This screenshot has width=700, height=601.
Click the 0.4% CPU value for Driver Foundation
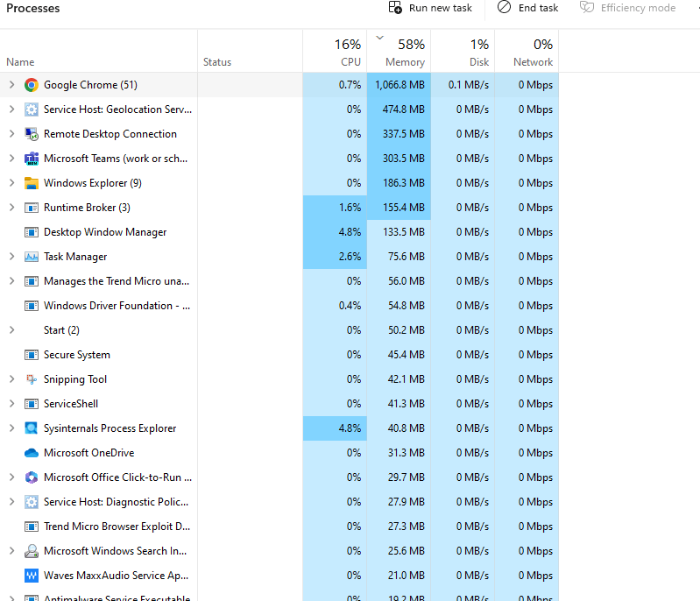[x=350, y=306]
